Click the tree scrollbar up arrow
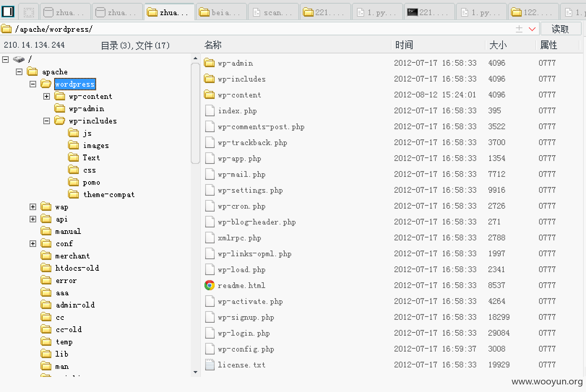The width and height of the screenshot is (586, 392). pyautogui.click(x=195, y=58)
